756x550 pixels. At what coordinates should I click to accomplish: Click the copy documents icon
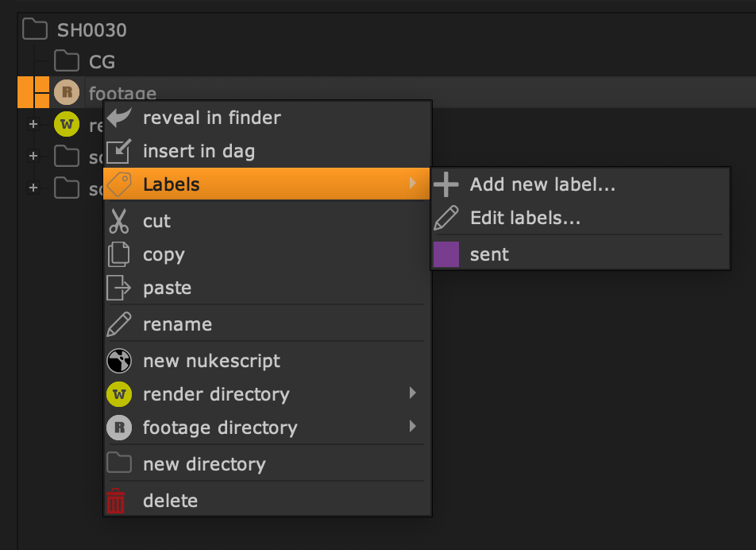point(119,254)
